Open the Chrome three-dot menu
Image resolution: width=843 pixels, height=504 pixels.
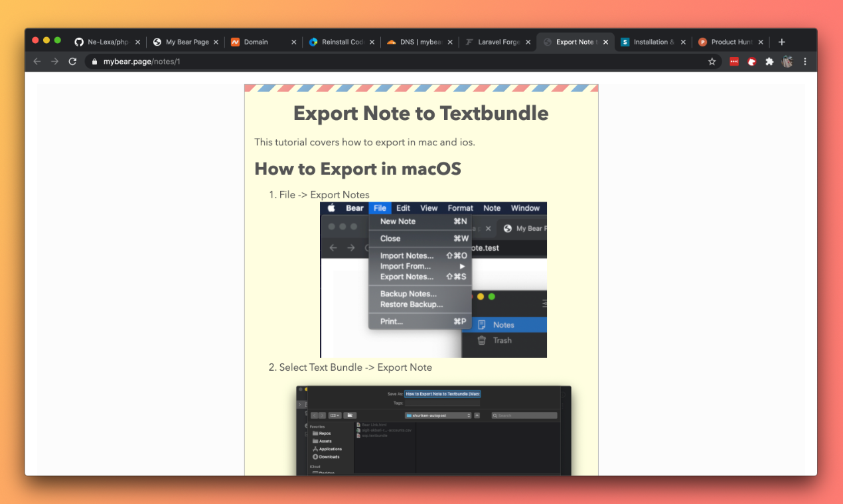coord(805,62)
